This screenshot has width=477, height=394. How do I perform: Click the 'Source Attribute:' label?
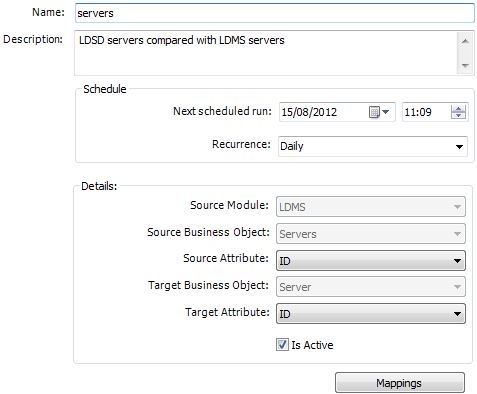tap(226, 258)
